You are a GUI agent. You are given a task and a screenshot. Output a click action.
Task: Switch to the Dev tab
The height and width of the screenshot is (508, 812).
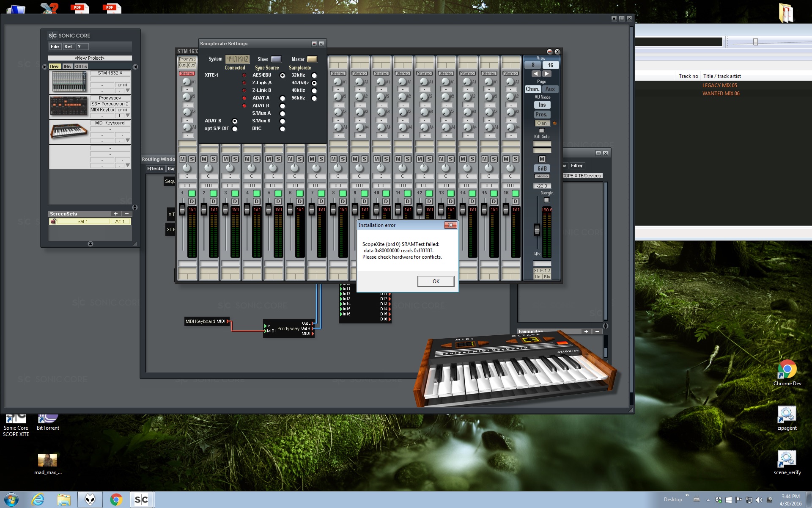point(55,66)
